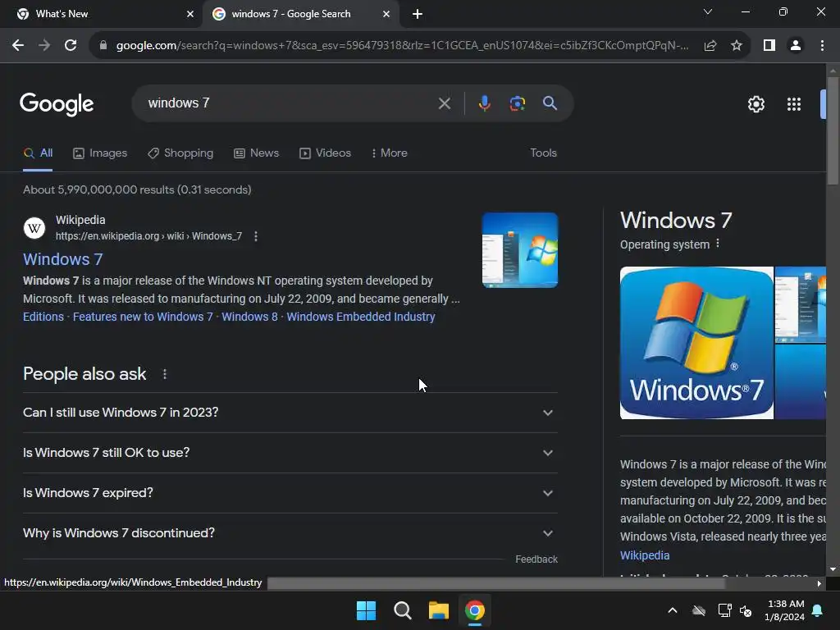Search by image with the Lens icon

pos(518,103)
